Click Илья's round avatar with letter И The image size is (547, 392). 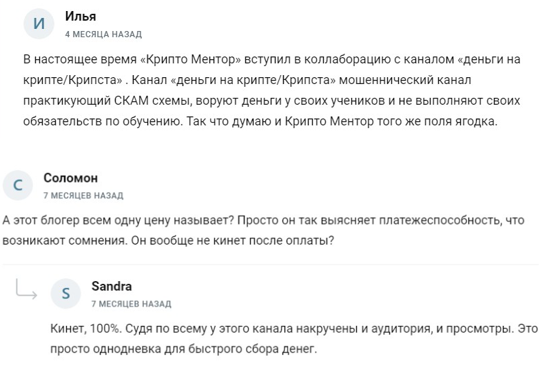[39, 24]
